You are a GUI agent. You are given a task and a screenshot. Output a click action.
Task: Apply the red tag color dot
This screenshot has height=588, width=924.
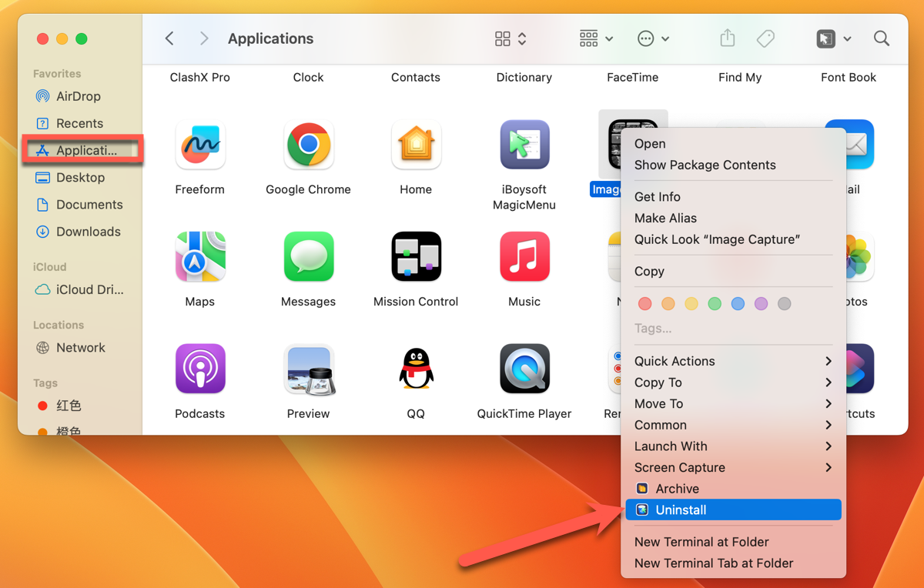pyautogui.click(x=645, y=304)
